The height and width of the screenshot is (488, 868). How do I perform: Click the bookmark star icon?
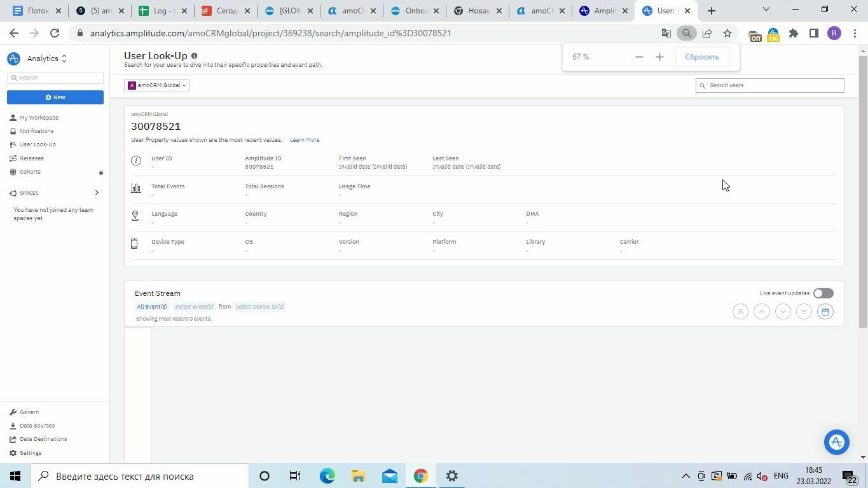tap(727, 33)
